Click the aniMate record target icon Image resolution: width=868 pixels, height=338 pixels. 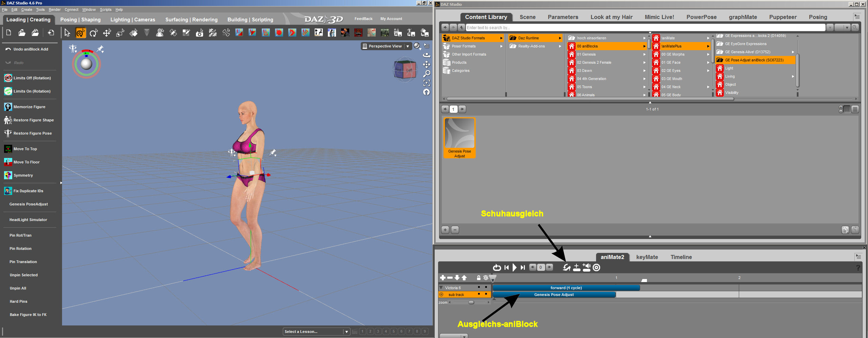pyautogui.click(x=596, y=267)
